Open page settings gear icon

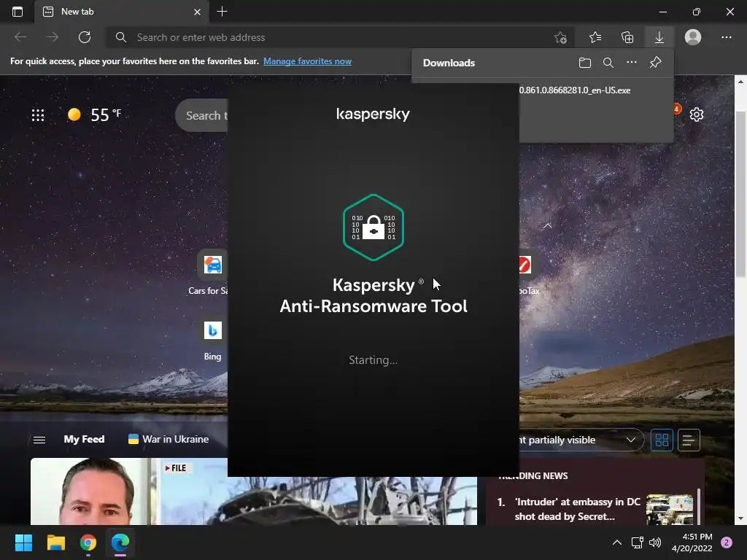(697, 114)
